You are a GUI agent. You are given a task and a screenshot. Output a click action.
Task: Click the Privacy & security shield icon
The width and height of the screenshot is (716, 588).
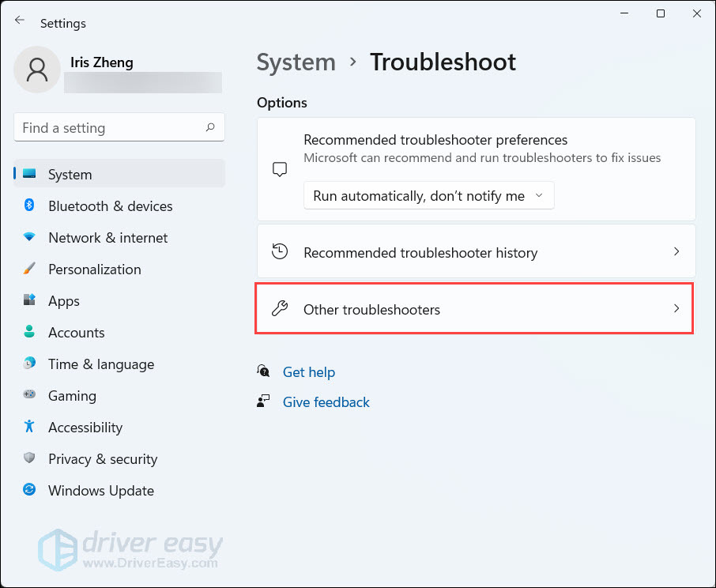(x=29, y=458)
